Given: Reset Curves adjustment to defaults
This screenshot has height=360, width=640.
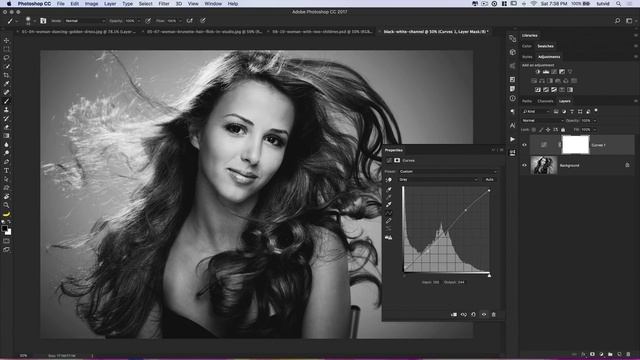Looking at the screenshot, I should point(473,315).
